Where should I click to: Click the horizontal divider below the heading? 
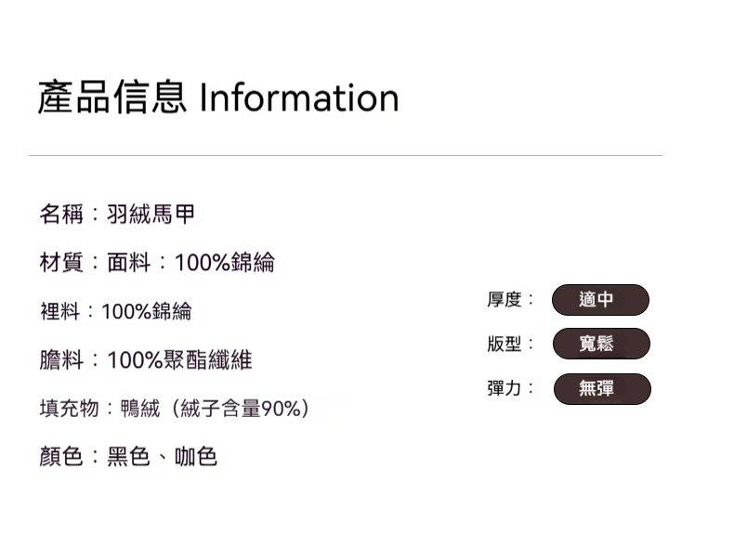click(345, 155)
